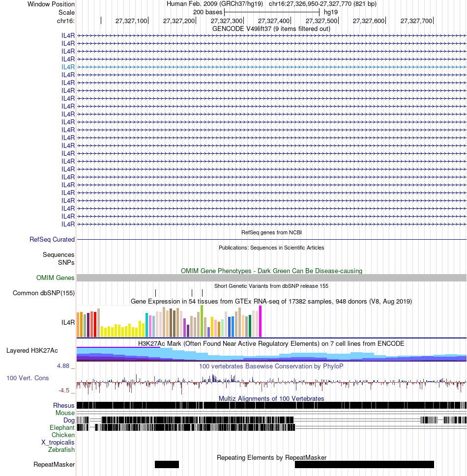Click the 'Elephant' species label
467x476 pixels.
62,427
